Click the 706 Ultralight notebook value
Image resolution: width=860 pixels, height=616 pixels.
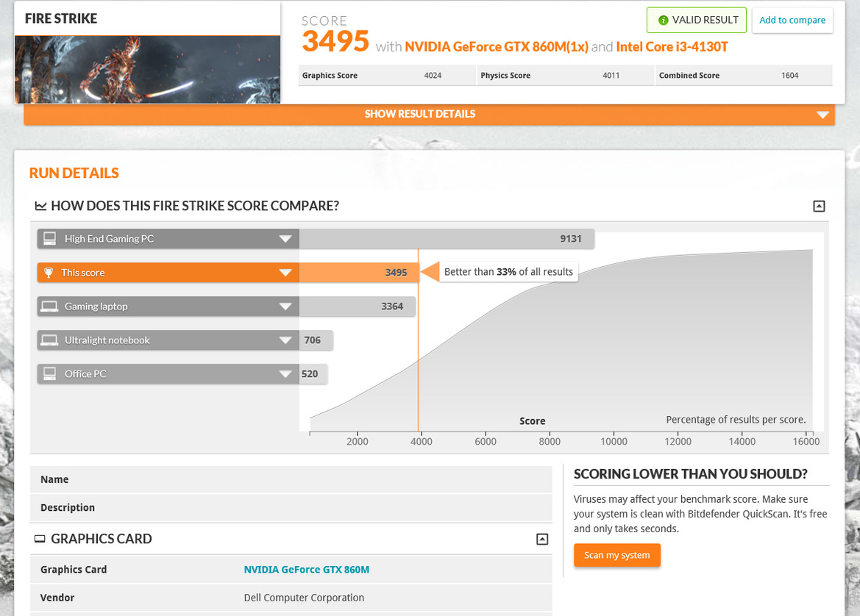click(312, 340)
